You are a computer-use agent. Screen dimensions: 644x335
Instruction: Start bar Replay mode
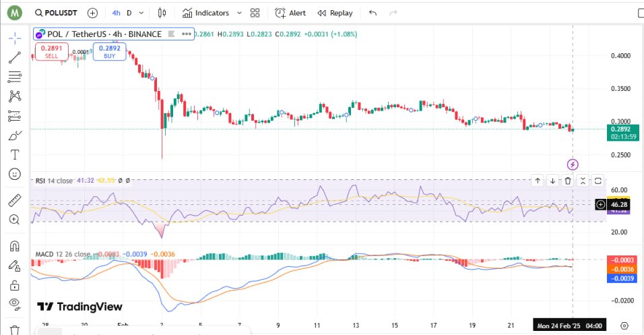click(x=335, y=13)
